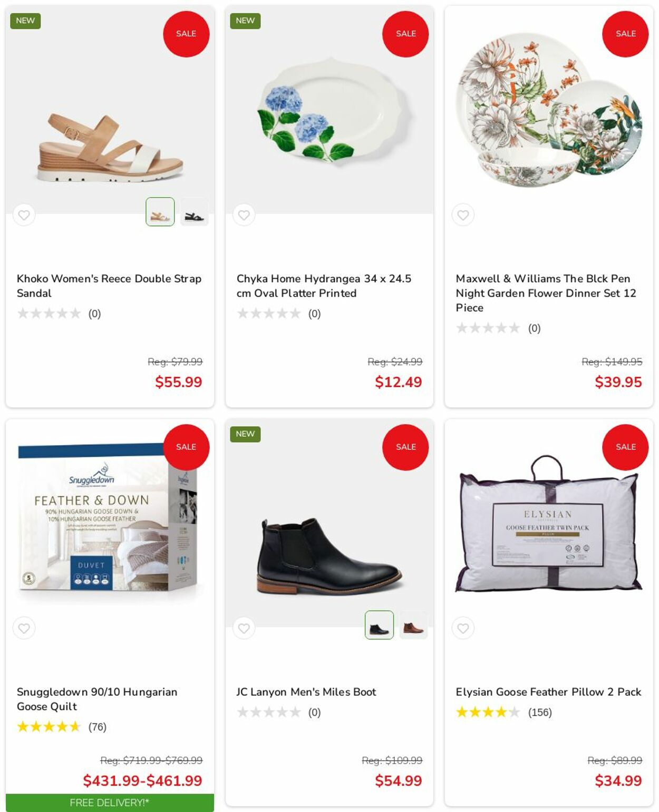The width and height of the screenshot is (659, 812).
Task: Open Chyka Home Hydrangea Oval Platter title
Action: 324,286
